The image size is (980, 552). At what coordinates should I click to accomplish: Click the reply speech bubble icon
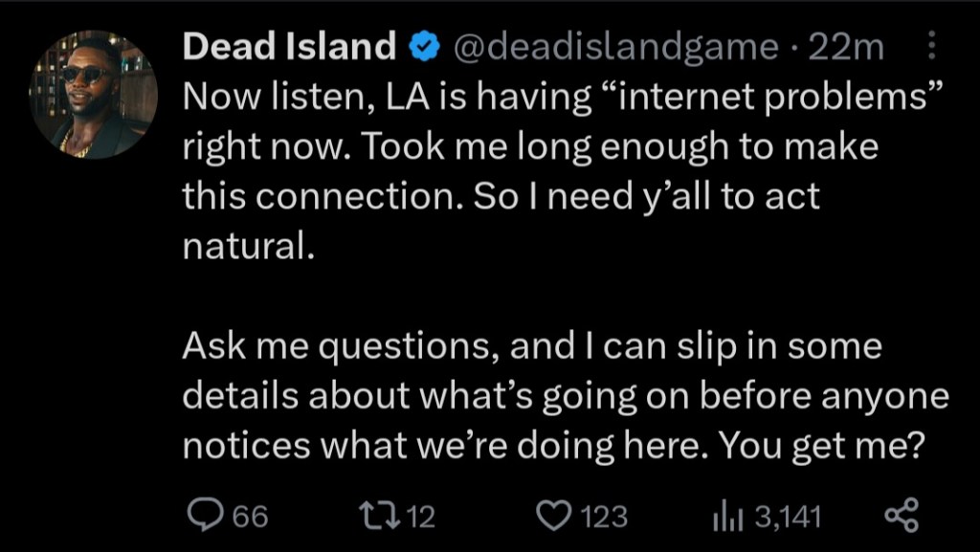click(202, 517)
